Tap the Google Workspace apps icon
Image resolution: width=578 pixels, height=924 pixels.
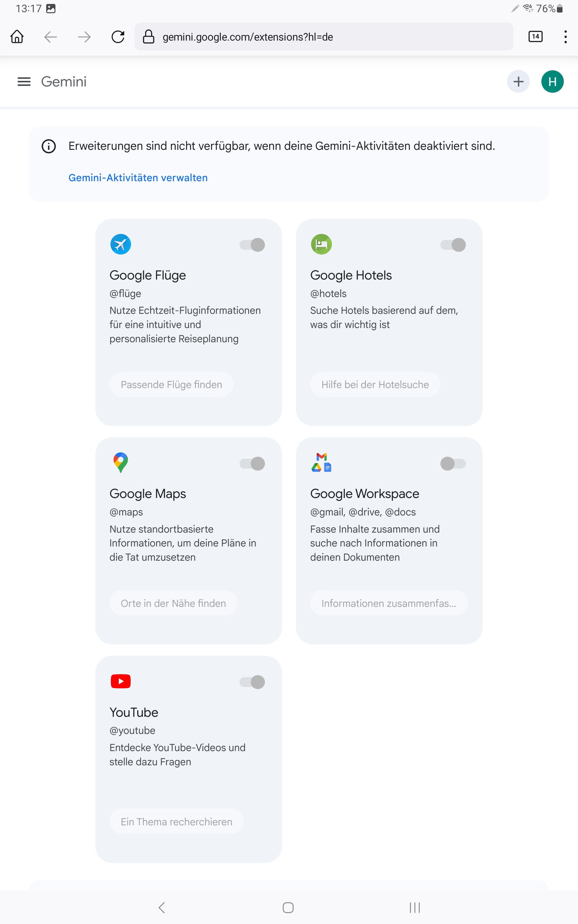pyautogui.click(x=321, y=463)
